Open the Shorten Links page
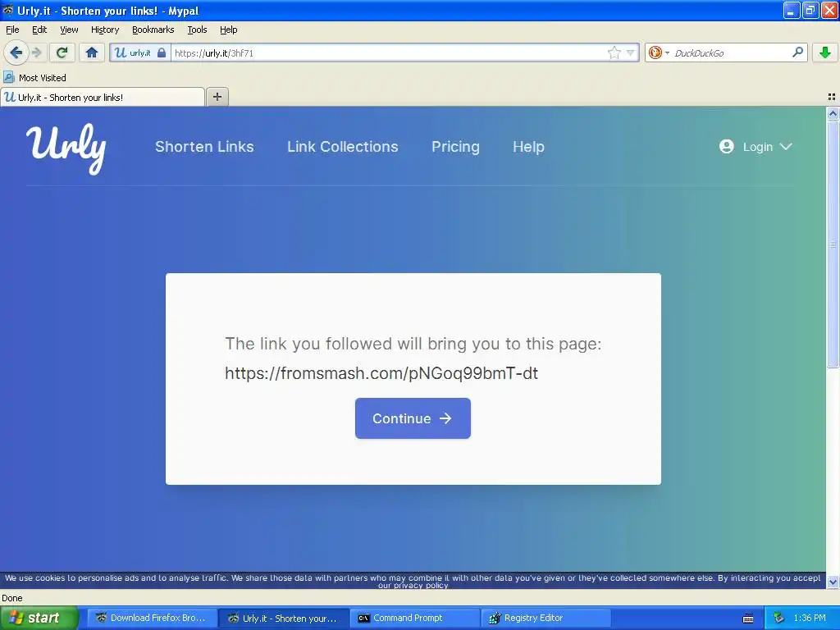This screenshot has width=840, height=630. [204, 147]
